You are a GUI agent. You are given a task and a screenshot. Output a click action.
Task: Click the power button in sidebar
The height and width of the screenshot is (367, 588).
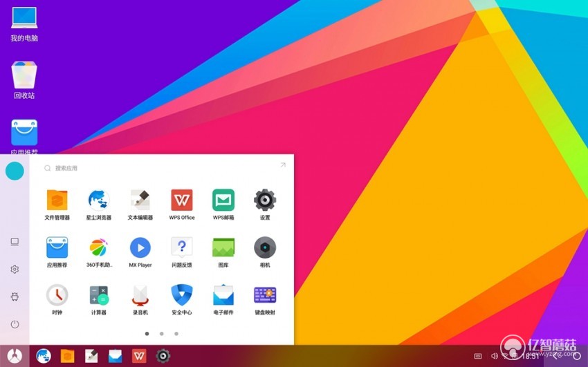pyautogui.click(x=15, y=324)
